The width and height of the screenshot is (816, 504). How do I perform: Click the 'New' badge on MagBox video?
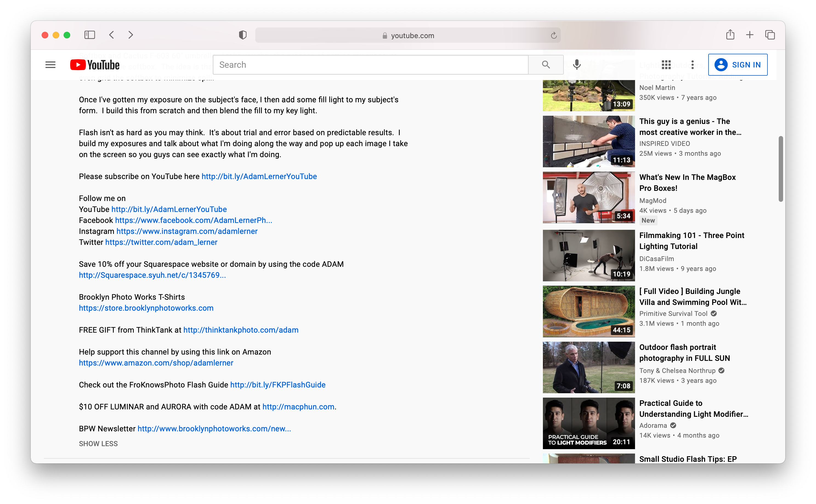(x=648, y=220)
